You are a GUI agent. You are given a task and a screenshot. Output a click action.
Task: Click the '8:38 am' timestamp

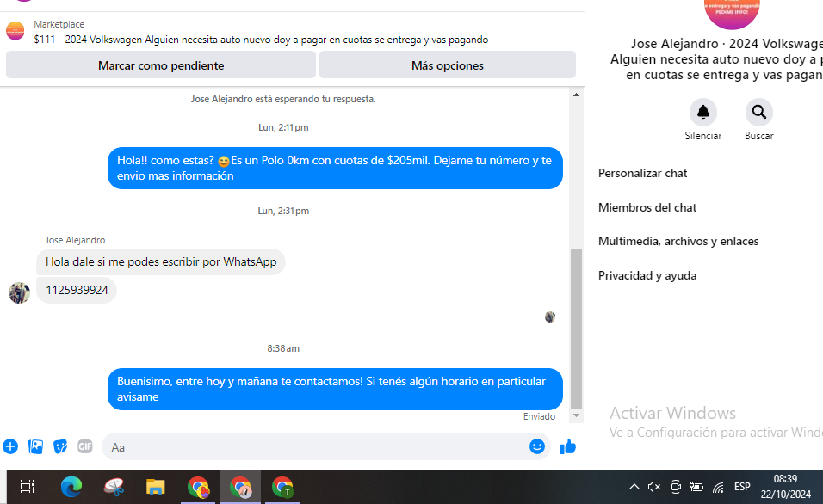click(x=283, y=348)
